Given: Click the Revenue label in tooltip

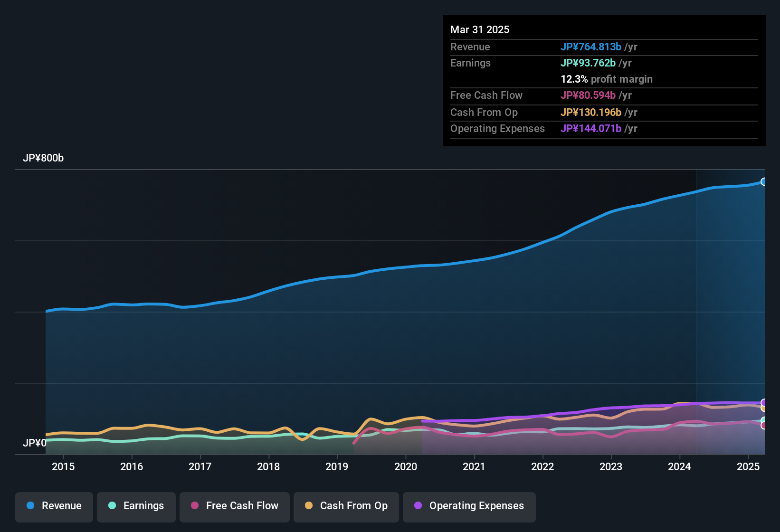Looking at the screenshot, I should coord(470,47).
